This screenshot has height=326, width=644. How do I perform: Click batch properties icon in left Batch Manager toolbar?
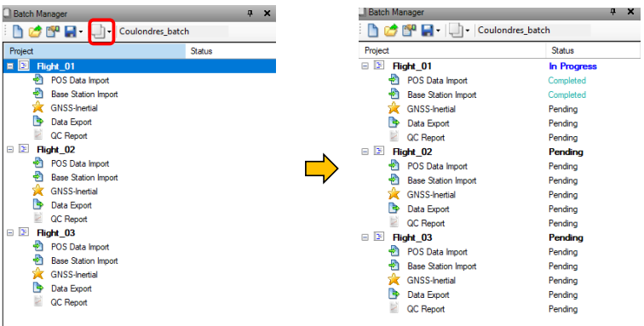(x=53, y=31)
